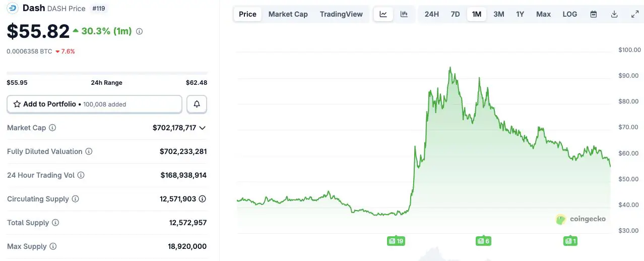Click the Circulating Supply info icon
Screen dimensions: 644x261
coord(75,199)
